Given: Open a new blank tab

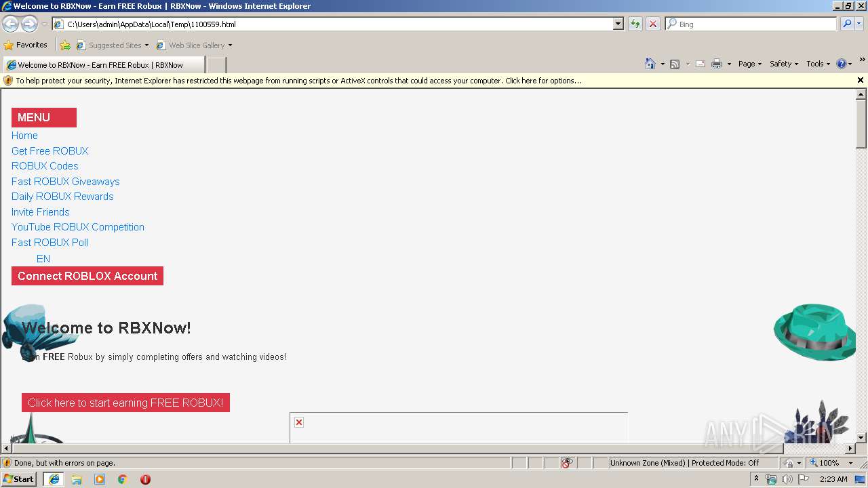Looking at the screenshot, I should coord(216,65).
